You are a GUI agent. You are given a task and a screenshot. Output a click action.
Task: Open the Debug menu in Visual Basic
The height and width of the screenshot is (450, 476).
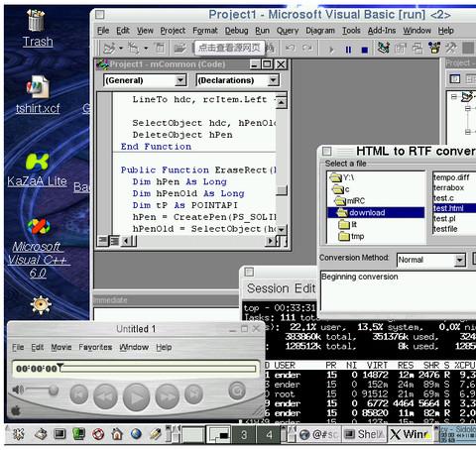(x=236, y=31)
